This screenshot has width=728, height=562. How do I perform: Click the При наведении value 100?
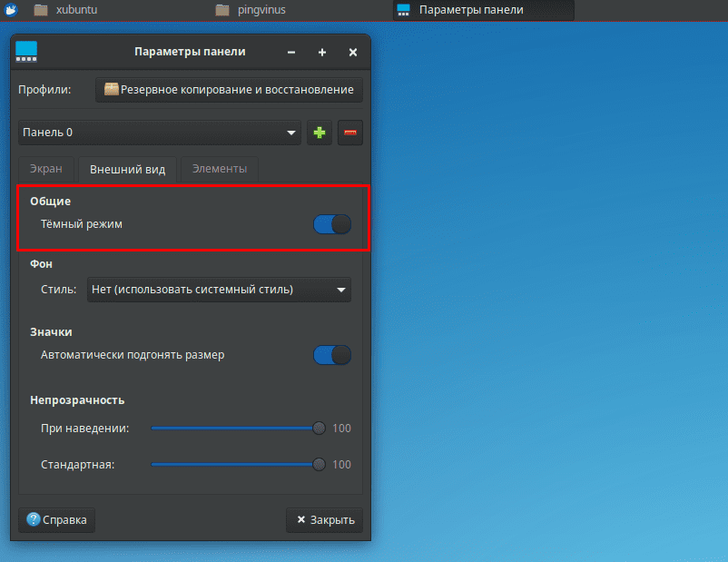[x=341, y=429]
